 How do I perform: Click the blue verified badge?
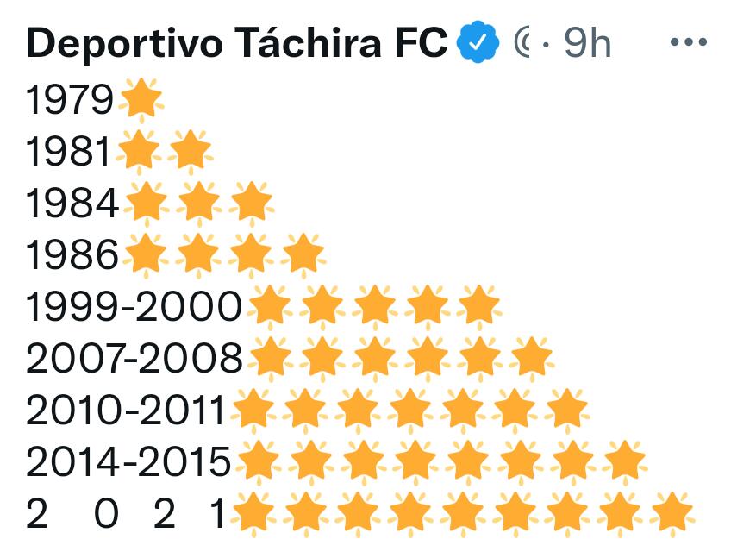478,42
